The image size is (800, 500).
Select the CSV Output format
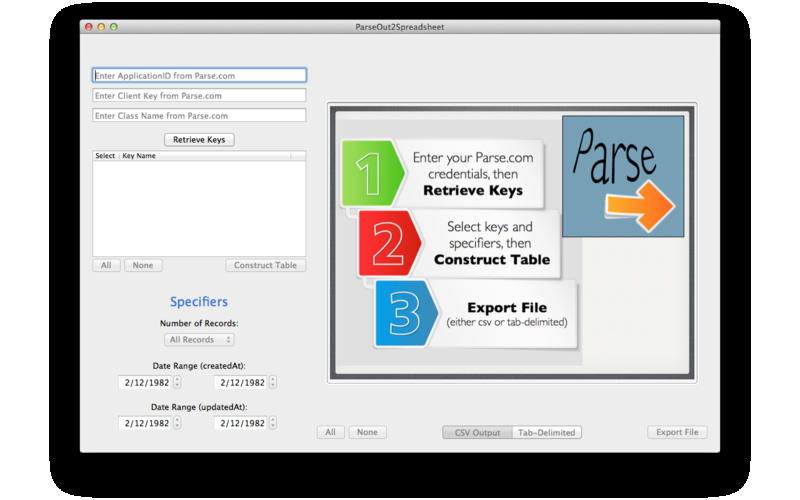pos(477,432)
